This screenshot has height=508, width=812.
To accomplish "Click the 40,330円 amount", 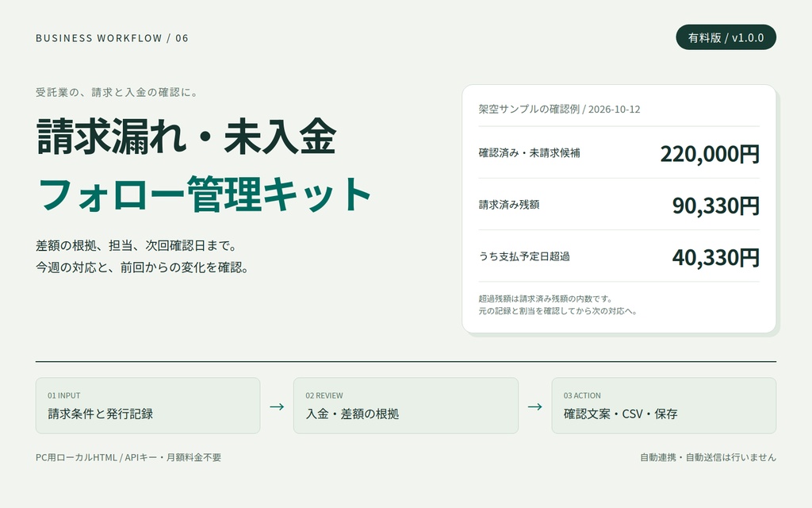I will point(716,258).
